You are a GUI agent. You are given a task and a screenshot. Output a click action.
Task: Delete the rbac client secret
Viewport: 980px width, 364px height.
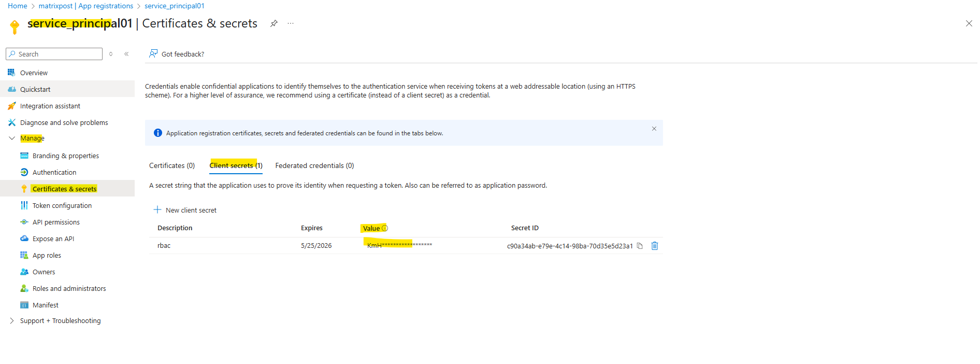655,246
